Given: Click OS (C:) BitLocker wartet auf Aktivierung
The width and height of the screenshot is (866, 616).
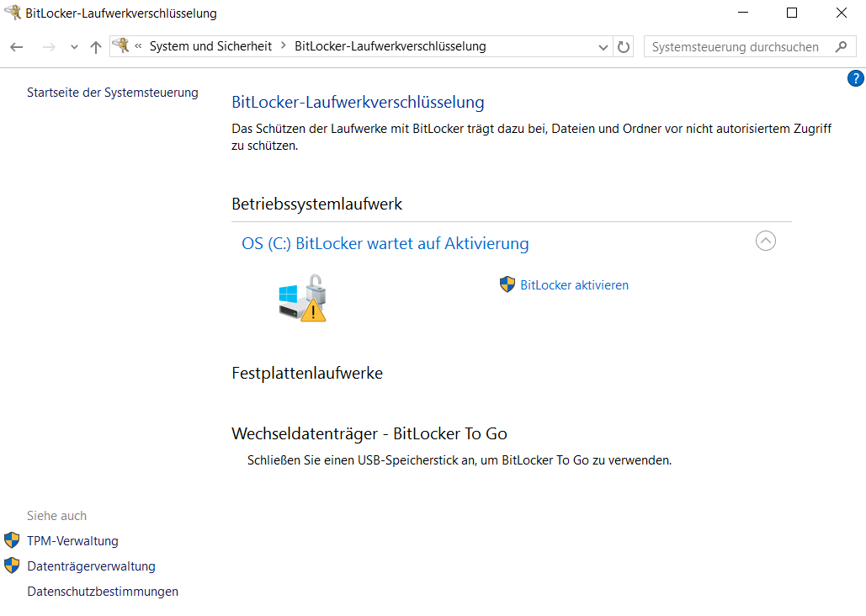Looking at the screenshot, I should [x=385, y=243].
